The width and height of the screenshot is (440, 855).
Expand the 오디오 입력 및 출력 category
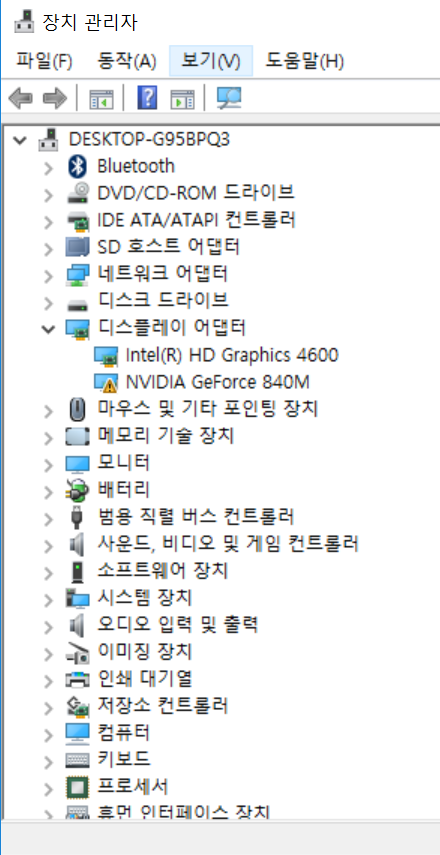click(x=49, y=627)
